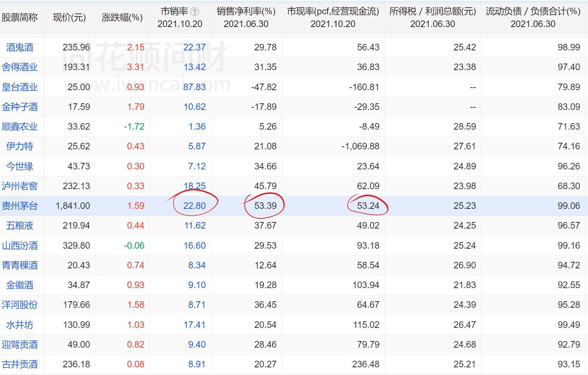Sort by 市现率 column header
Viewport: 588px width, 375px height.
pos(334,17)
